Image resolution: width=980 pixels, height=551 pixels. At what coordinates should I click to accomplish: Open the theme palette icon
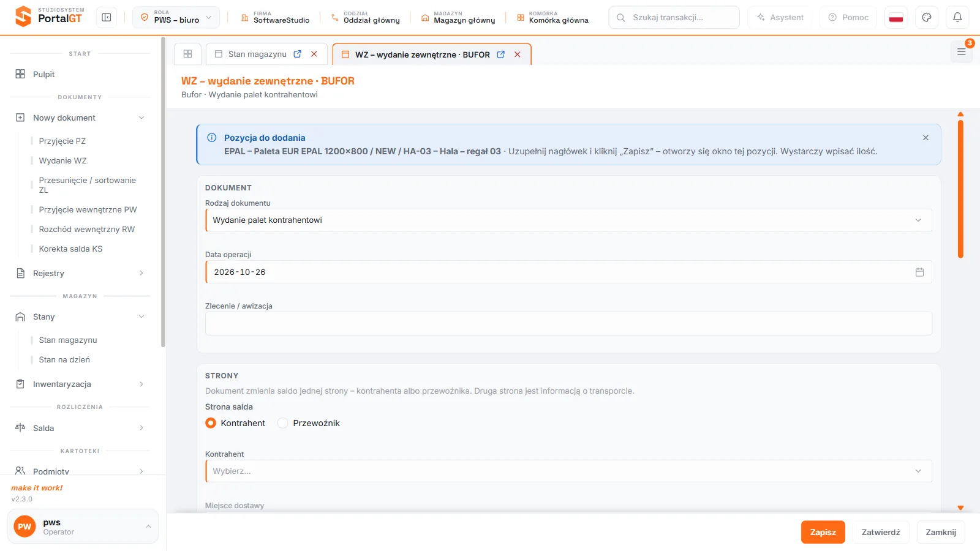click(x=927, y=18)
